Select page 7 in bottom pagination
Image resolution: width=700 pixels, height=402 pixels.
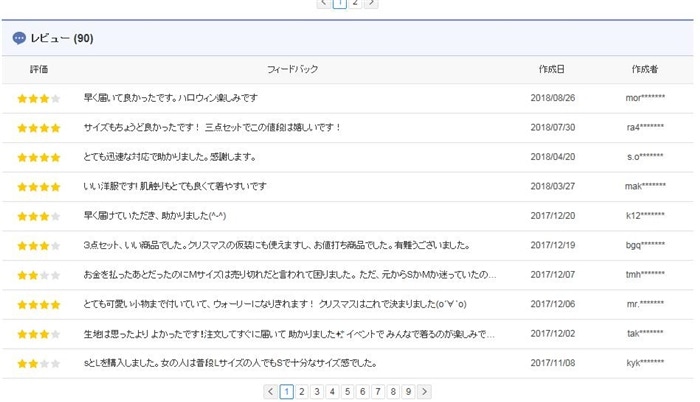pyautogui.click(x=378, y=392)
